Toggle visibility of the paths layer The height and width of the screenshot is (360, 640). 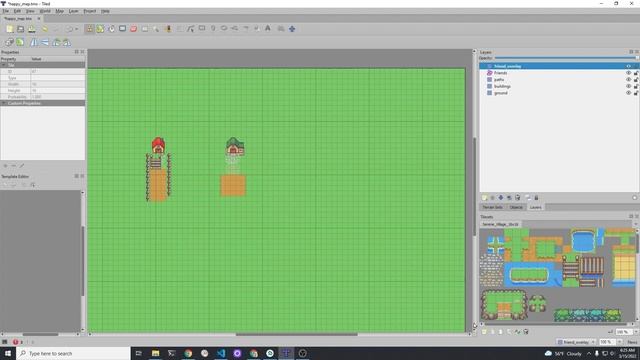pos(629,80)
